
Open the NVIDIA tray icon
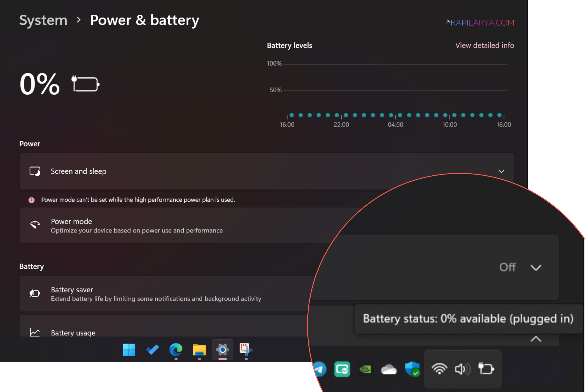[365, 369]
